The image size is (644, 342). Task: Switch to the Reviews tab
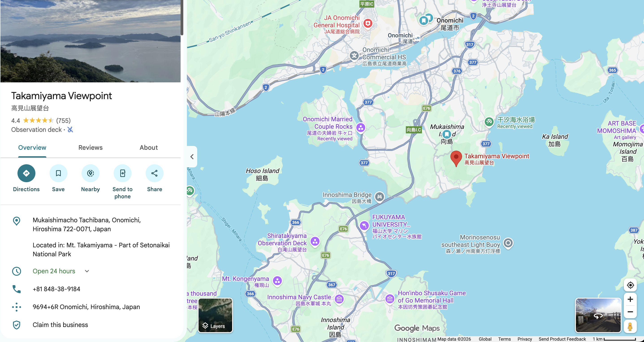(91, 147)
